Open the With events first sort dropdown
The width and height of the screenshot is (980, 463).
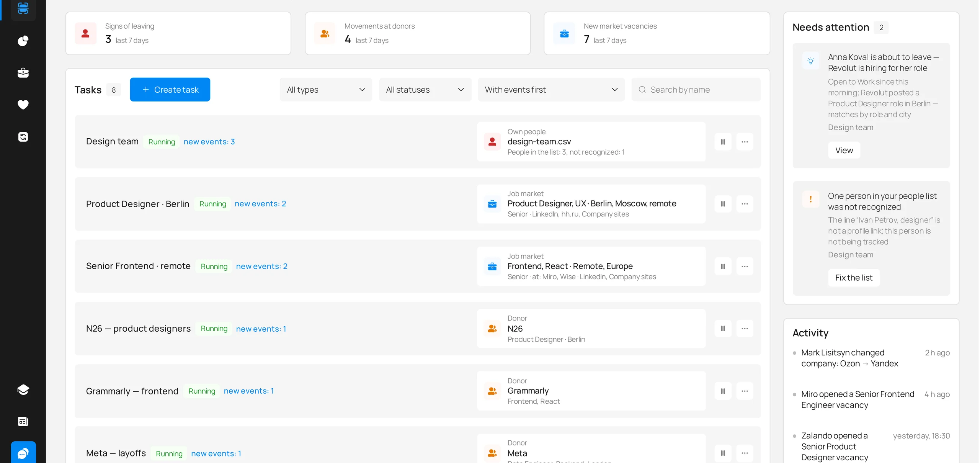tap(551, 90)
